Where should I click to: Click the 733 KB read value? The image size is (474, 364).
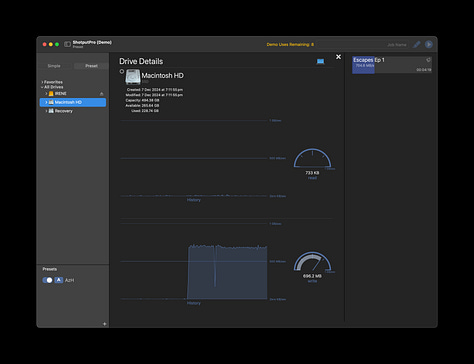(312, 173)
